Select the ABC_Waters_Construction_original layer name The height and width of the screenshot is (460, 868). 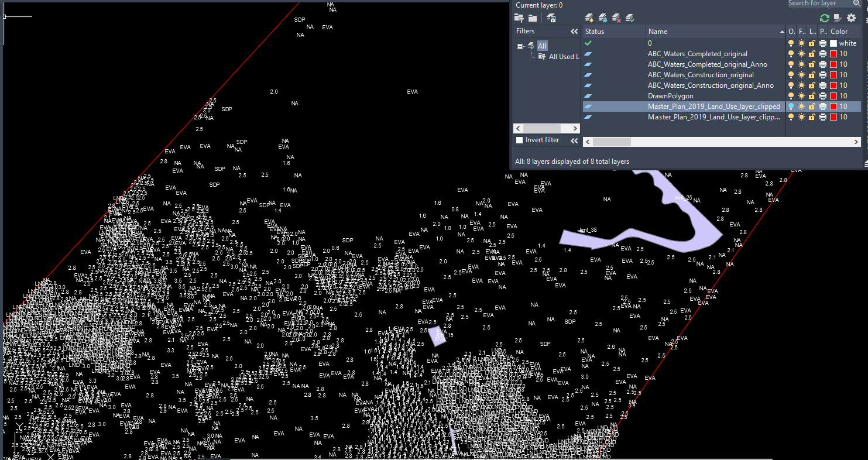[701, 75]
